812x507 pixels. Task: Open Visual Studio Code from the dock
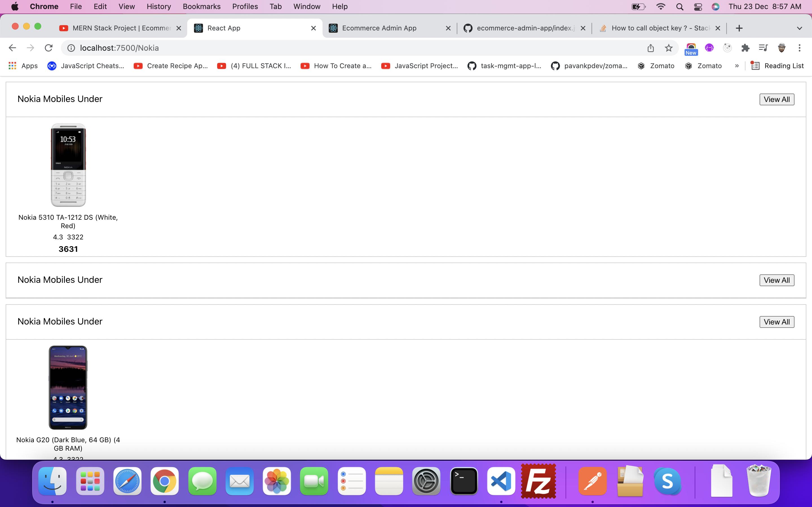[x=501, y=481]
